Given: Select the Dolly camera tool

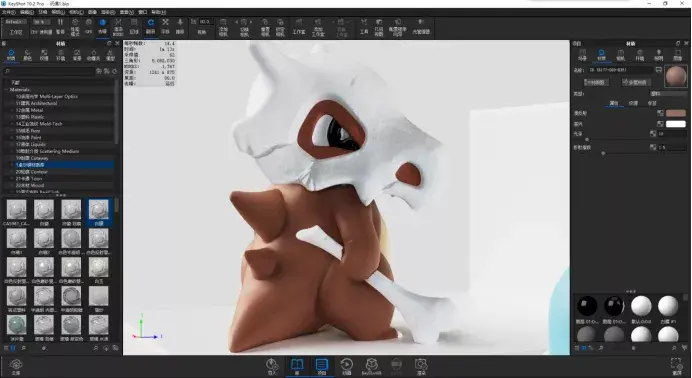Looking at the screenshot, I should (x=180, y=26).
